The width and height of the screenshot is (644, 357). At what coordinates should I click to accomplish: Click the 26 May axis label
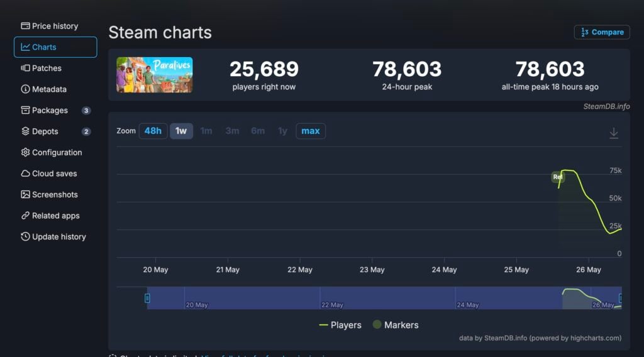pyautogui.click(x=589, y=270)
